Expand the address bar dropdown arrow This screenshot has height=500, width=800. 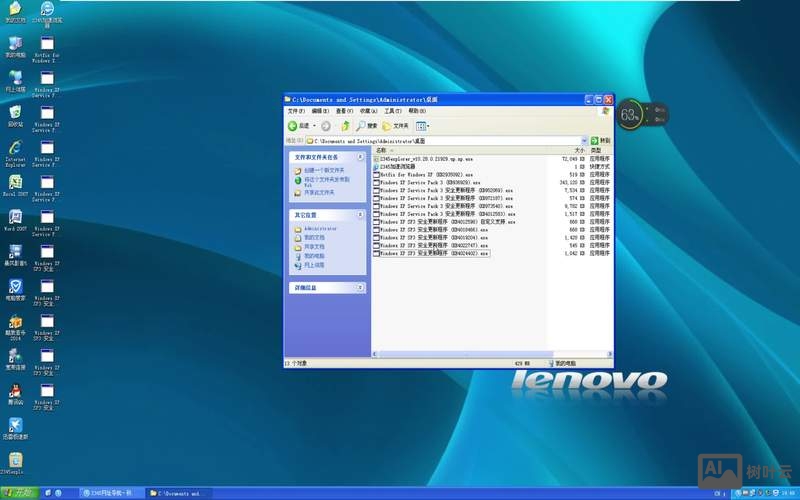584,141
